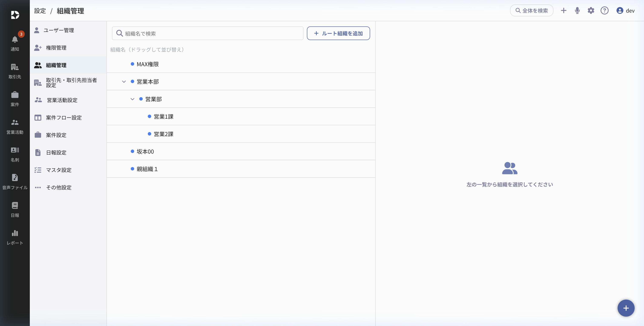The height and width of the screenshot is (326, 644).
Task: Open settings gear icon in header
Action: coord(591,10)
